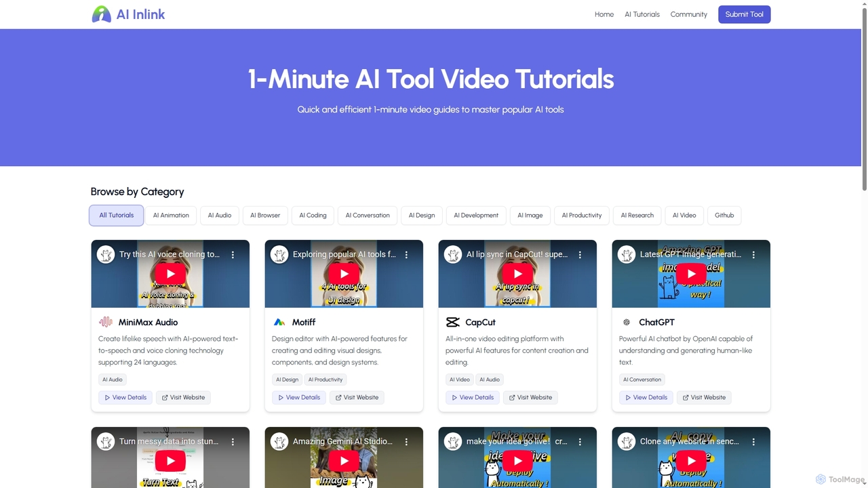The height and width of the screenshot is (488, 868).
Task: View Details for Motiff
Action: (299, 398)
